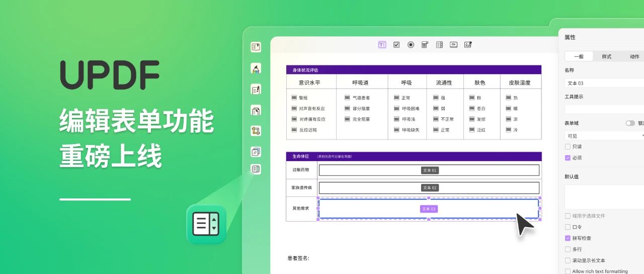Click the form field icon beside 气道患者

point(347,98)
